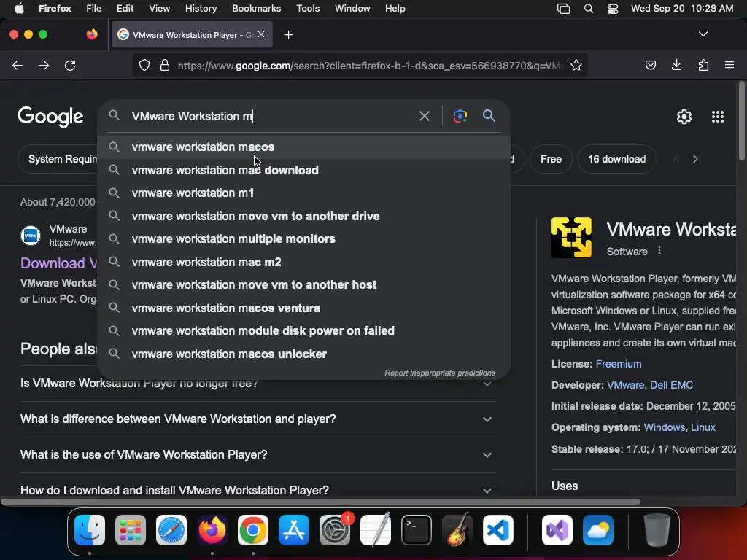Image resolution: width=747 pixels, height=560 pixels.
Task: Choose suggestion vmware workstation macos unlocker
Action: point(304,354)
